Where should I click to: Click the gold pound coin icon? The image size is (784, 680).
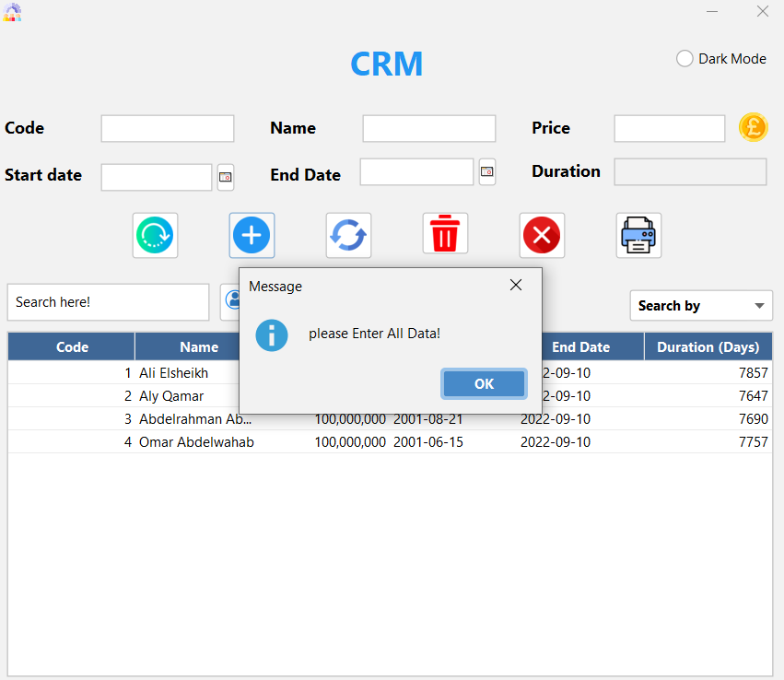753,127
